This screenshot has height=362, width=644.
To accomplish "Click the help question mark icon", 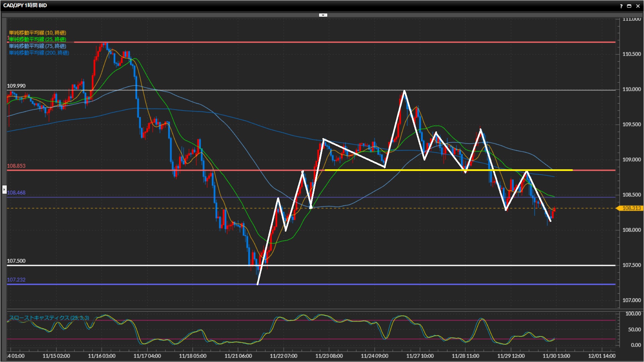I will pos(621,6).
